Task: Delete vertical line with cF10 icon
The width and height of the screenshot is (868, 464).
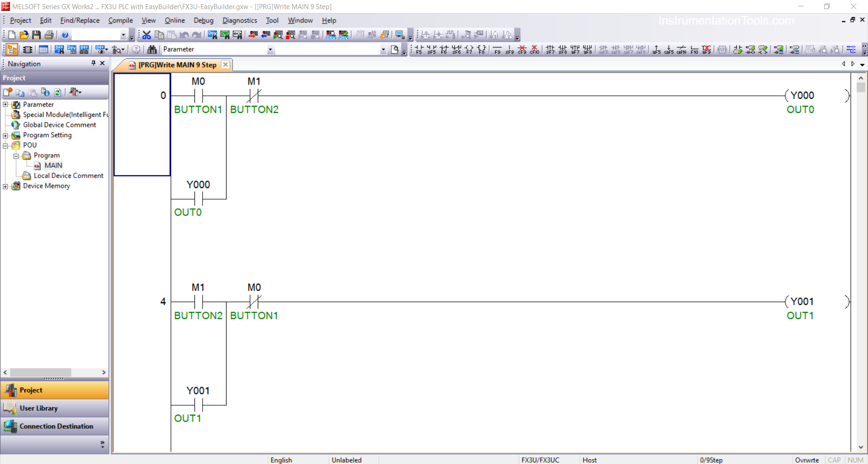Action: coord(535,49)
